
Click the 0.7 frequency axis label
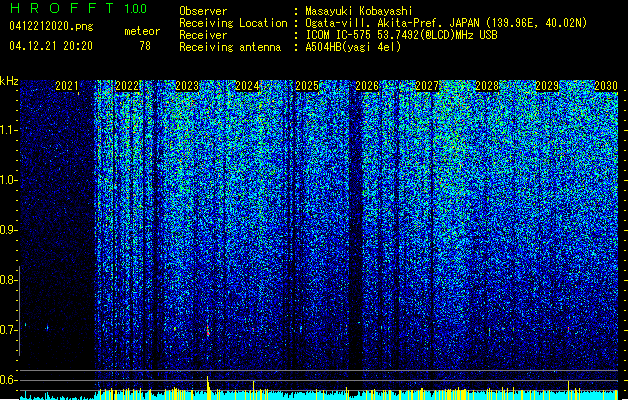pyautogui.click(x=7, y=330)
